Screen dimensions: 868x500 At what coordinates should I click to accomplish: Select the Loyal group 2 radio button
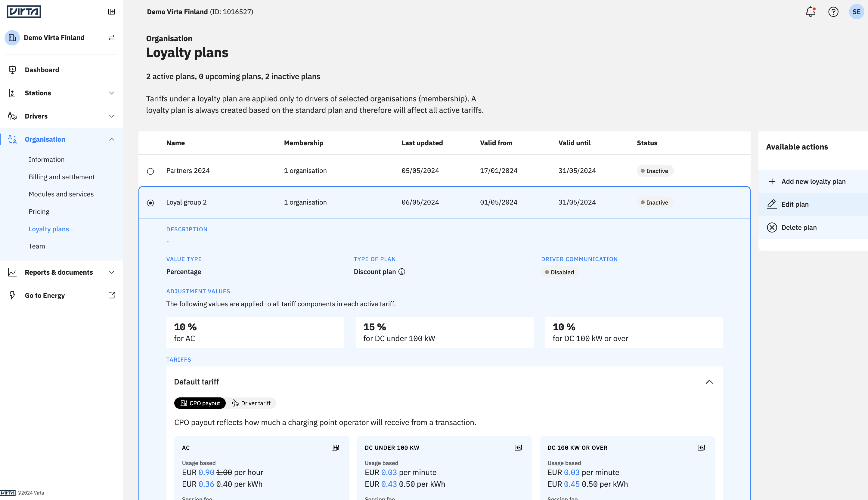(x=150, y=203)
